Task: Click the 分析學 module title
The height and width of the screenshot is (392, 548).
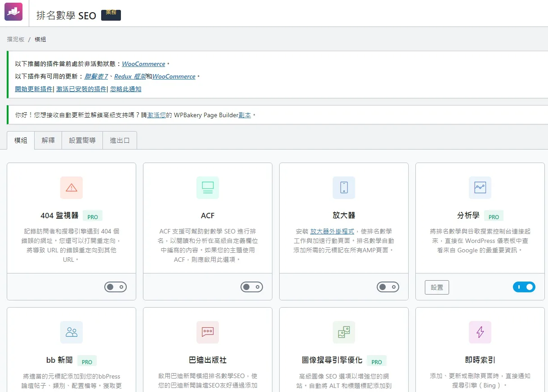Action: click(468, 216)
